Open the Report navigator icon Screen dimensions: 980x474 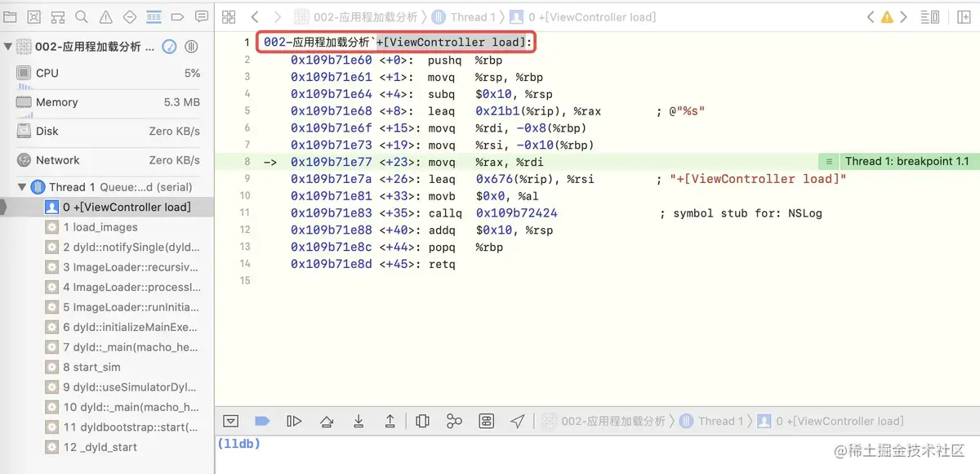click(202, 16)
